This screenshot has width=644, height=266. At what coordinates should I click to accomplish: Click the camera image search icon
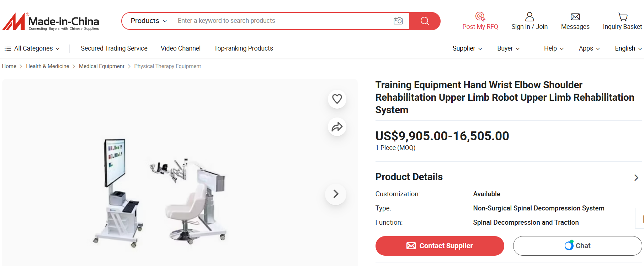pos(398,21)
